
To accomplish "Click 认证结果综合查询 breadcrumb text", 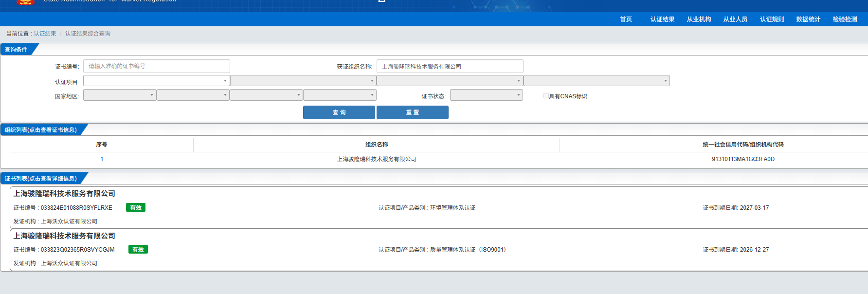I will 88,34.
